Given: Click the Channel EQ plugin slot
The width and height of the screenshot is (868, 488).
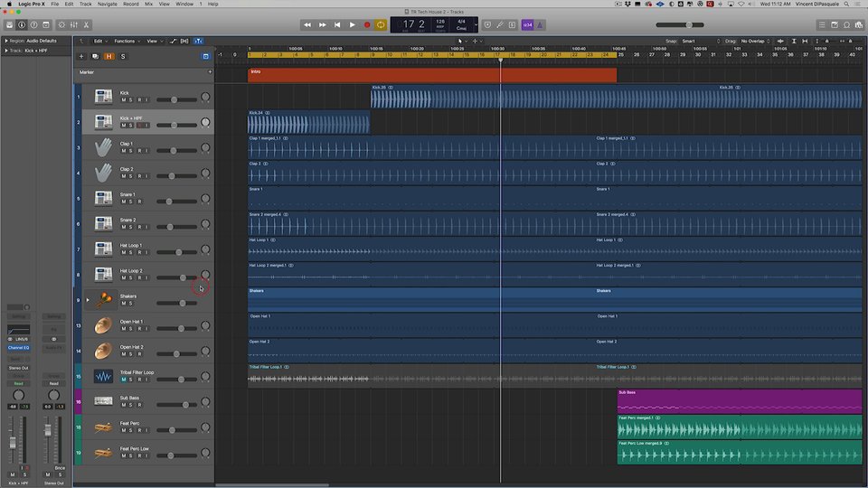Looking at the screenshot, I should click(x=18, y=348).
